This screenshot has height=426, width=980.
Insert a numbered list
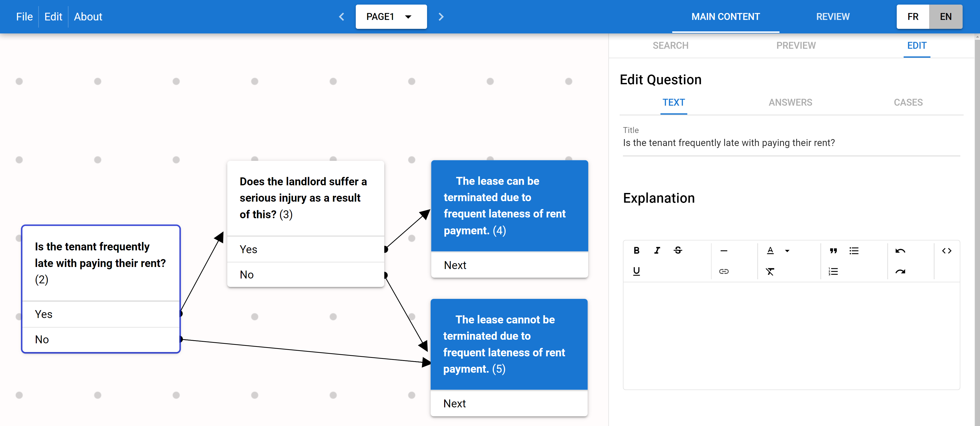pyautogui.click(x=833, y=271)
